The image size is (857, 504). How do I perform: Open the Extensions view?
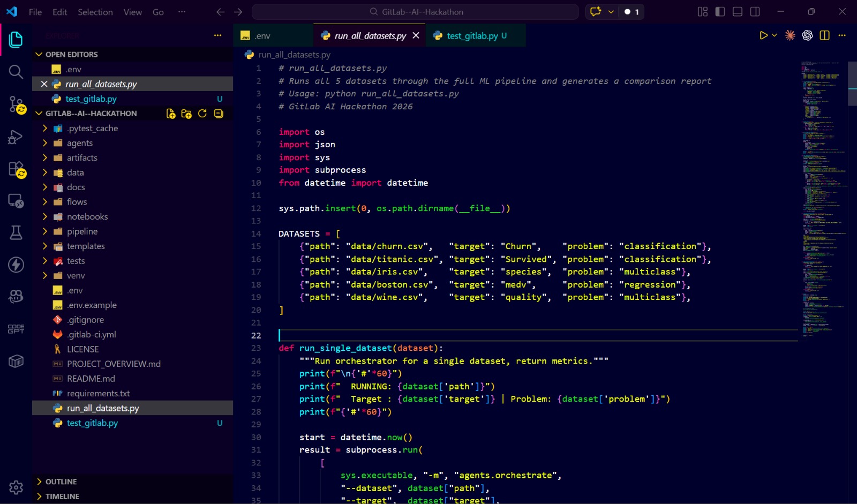tap(16, 169)
